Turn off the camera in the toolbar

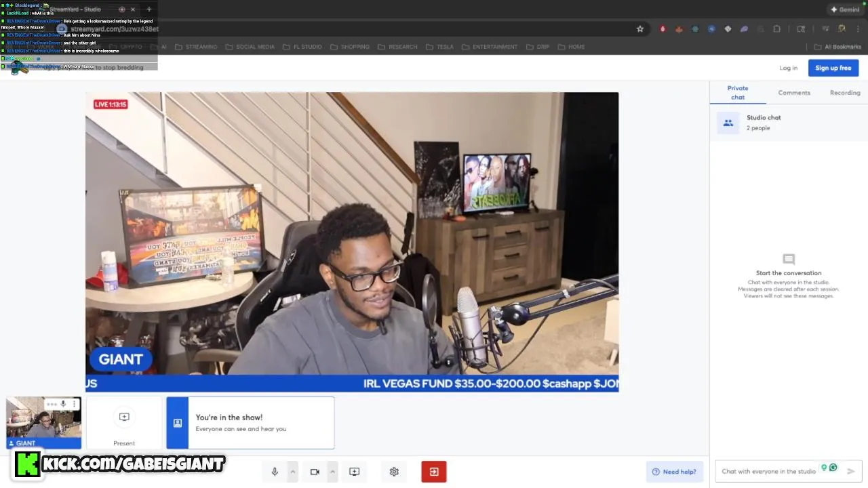315,472
